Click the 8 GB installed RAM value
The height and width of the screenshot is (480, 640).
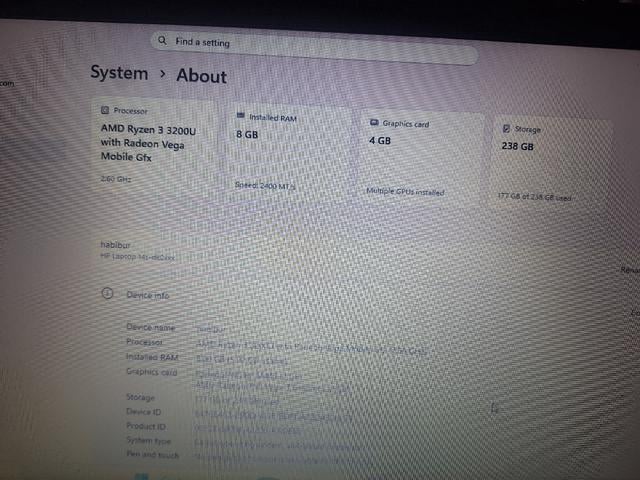click(247, 134)
